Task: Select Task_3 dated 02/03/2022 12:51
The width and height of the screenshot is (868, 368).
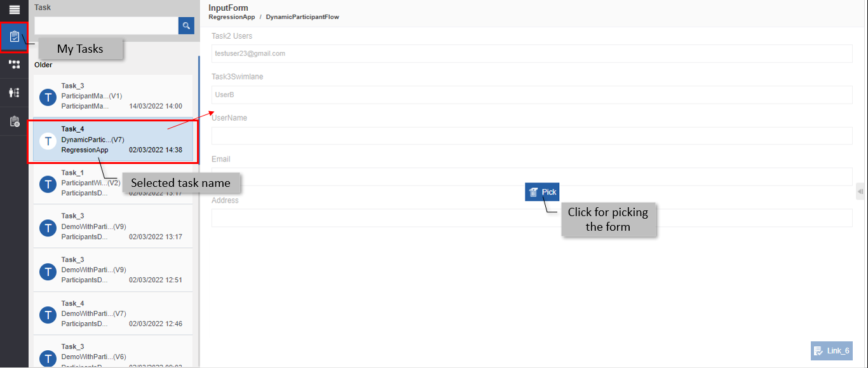Action: pyautogui.click(x=113, y=269)
